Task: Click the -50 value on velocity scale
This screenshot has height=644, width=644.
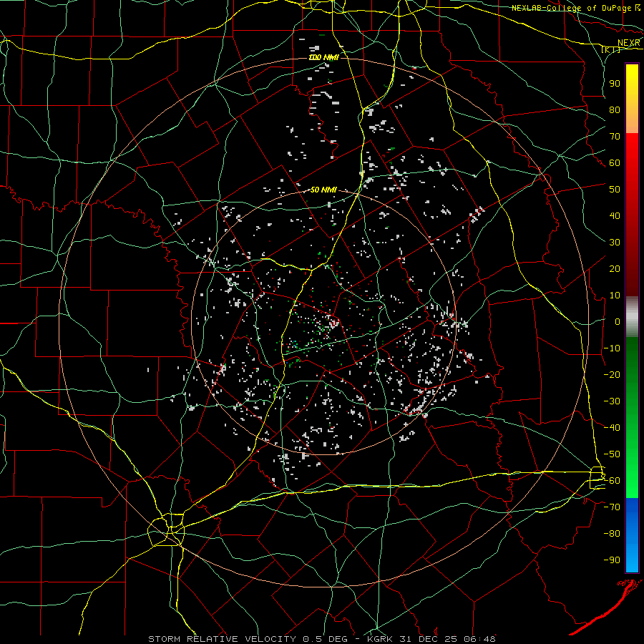Action: point(612,454)
